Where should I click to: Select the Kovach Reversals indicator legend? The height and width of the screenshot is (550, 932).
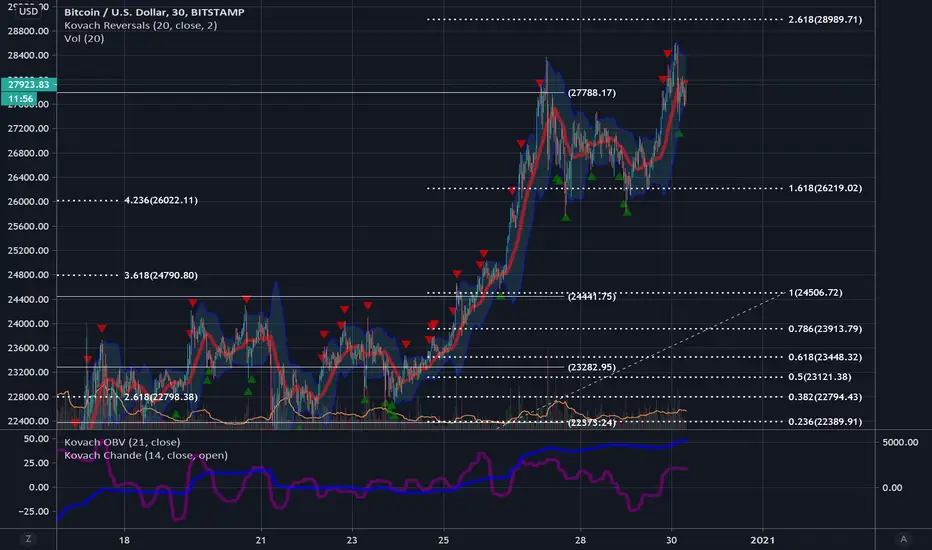(140, 25)
